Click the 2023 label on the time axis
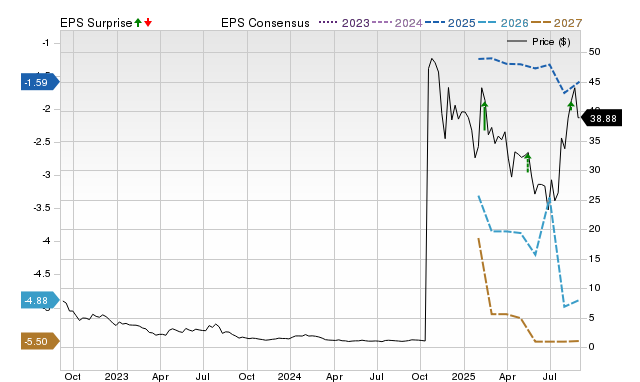640x382 pixels. 116,376
